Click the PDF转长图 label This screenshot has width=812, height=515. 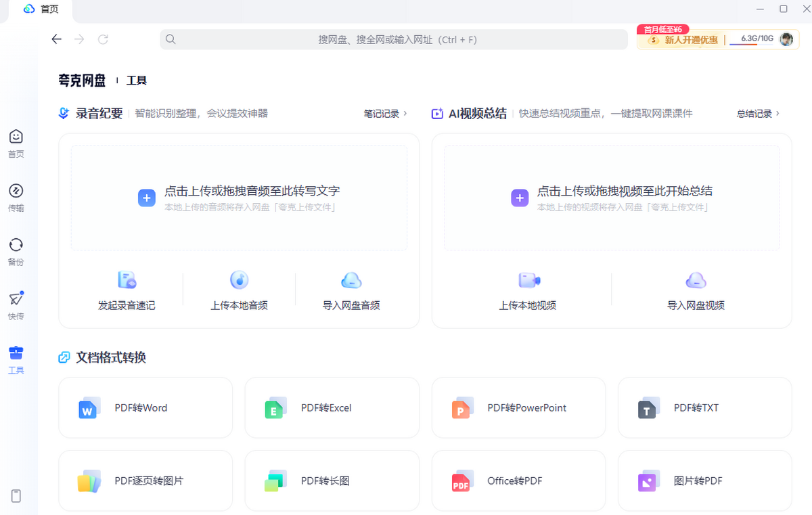pyautogui.click(x=325, y=481)
